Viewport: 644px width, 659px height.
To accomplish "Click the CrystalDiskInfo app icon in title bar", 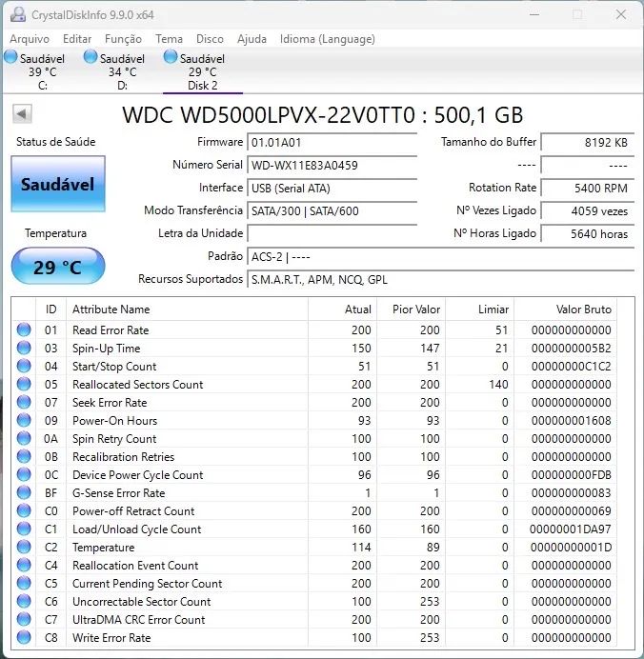I will pyautogui.click(x=18, y=14).
